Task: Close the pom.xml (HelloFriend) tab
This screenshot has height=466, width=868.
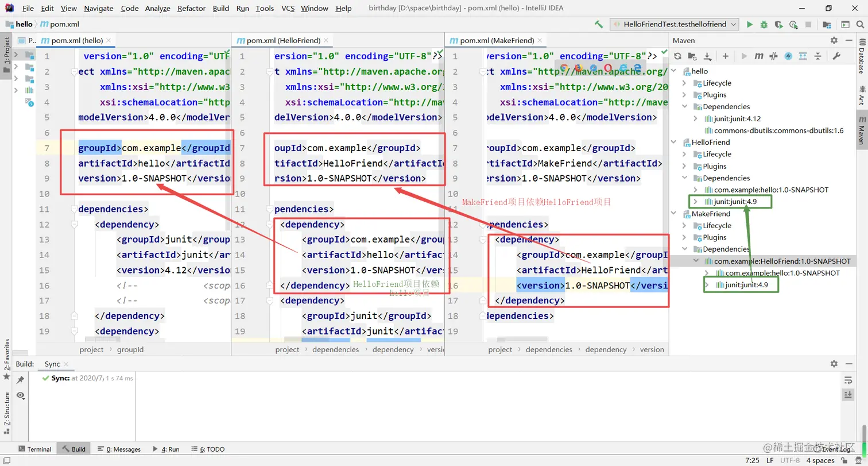Action: (326, 41)
